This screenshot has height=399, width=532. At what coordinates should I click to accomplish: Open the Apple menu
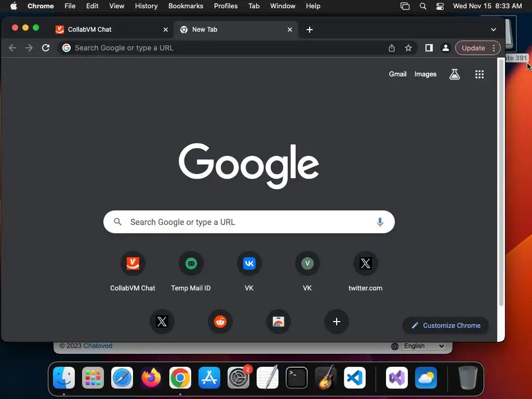point(14,6)
